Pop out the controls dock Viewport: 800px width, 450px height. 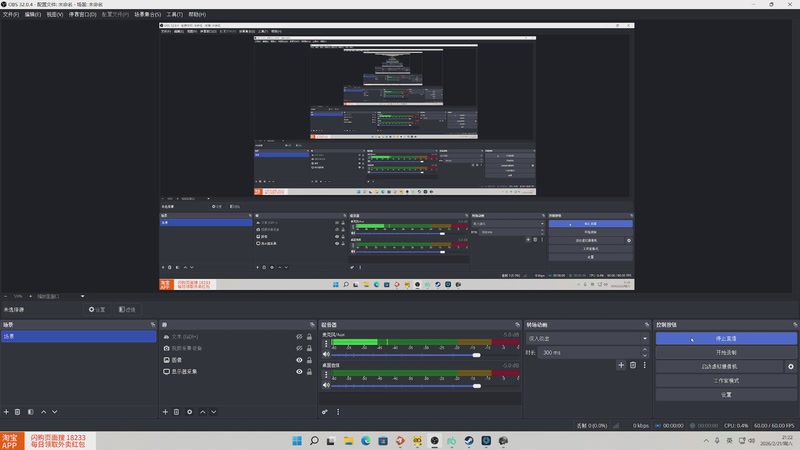pyautogui.click(x=795, y=324)
